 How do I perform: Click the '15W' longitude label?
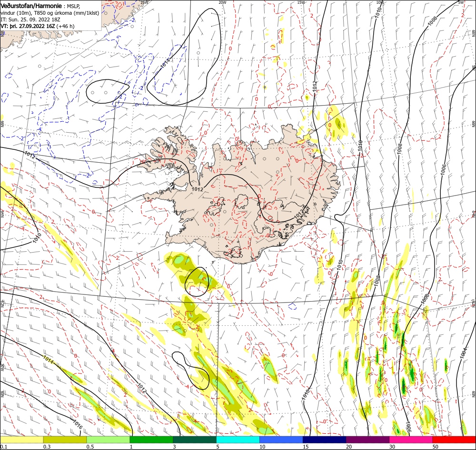coord(301,2)
